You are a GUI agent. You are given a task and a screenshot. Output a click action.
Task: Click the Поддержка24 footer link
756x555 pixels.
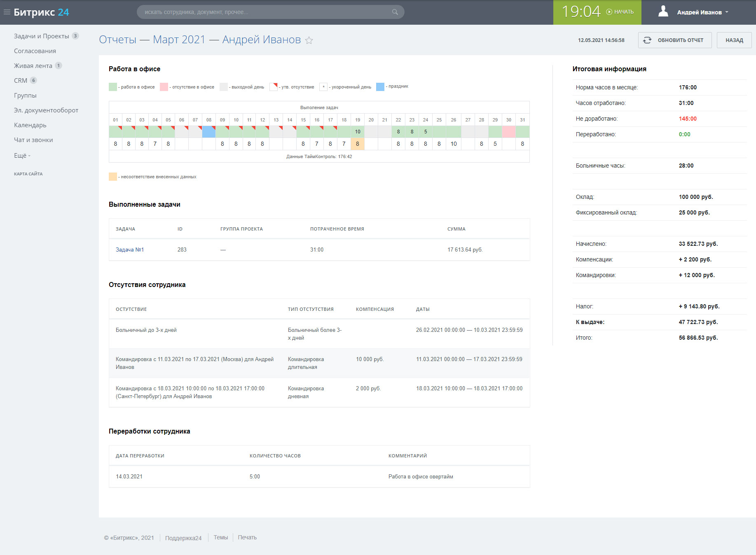tap(183, 538)
